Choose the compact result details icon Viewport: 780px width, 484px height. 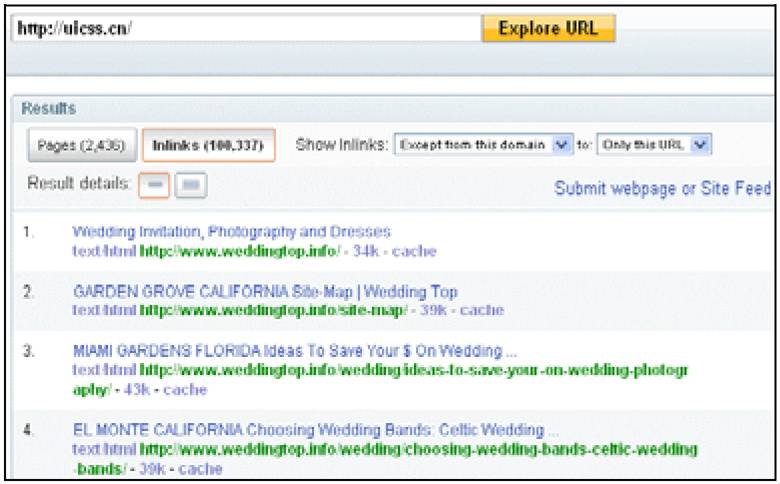(x=154, y=185)
